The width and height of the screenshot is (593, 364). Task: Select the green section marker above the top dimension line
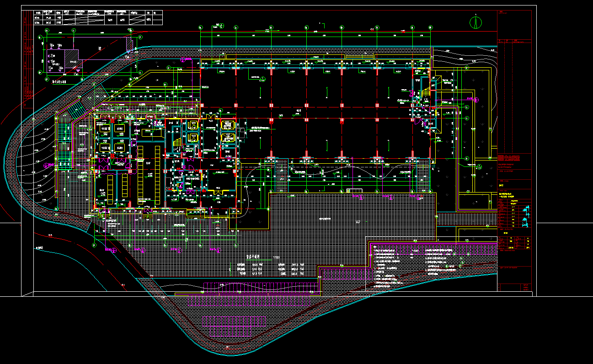(x=221, y=26)
